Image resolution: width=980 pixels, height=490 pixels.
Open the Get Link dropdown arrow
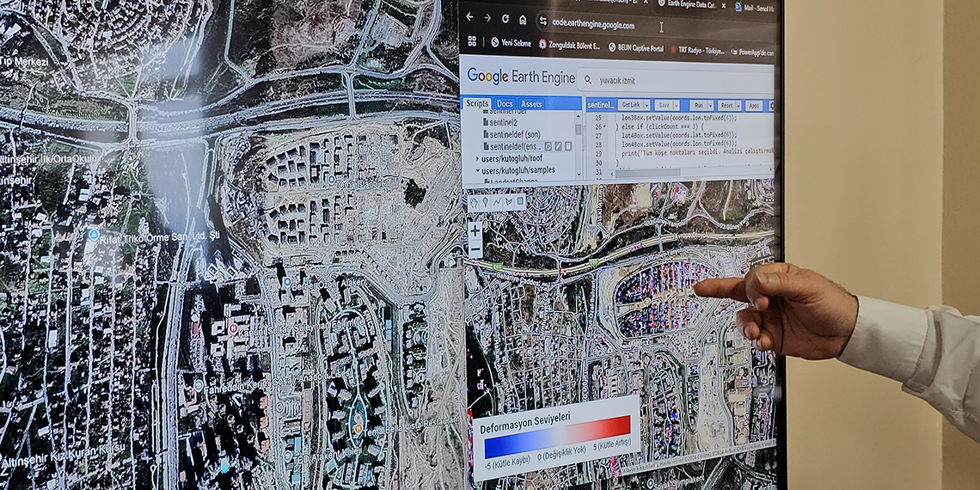coord(646,105)
